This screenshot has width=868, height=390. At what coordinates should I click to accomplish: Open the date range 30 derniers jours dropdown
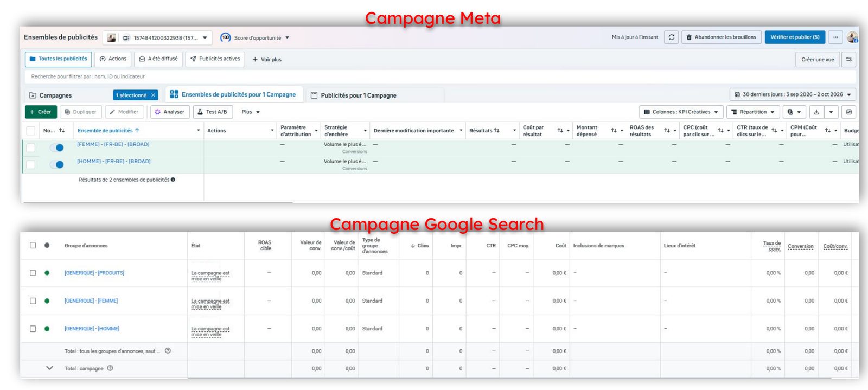pos(793,94)
